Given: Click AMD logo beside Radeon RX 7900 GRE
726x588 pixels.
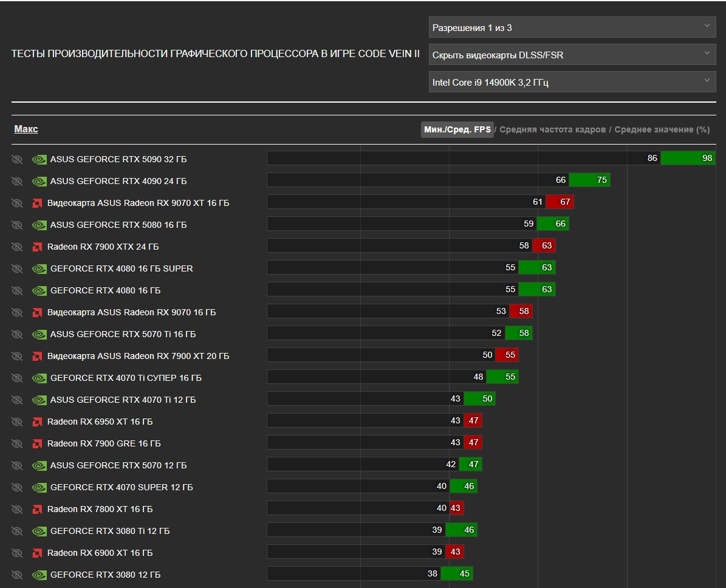Looking at the screenshot, I should (x=37, y=443).
